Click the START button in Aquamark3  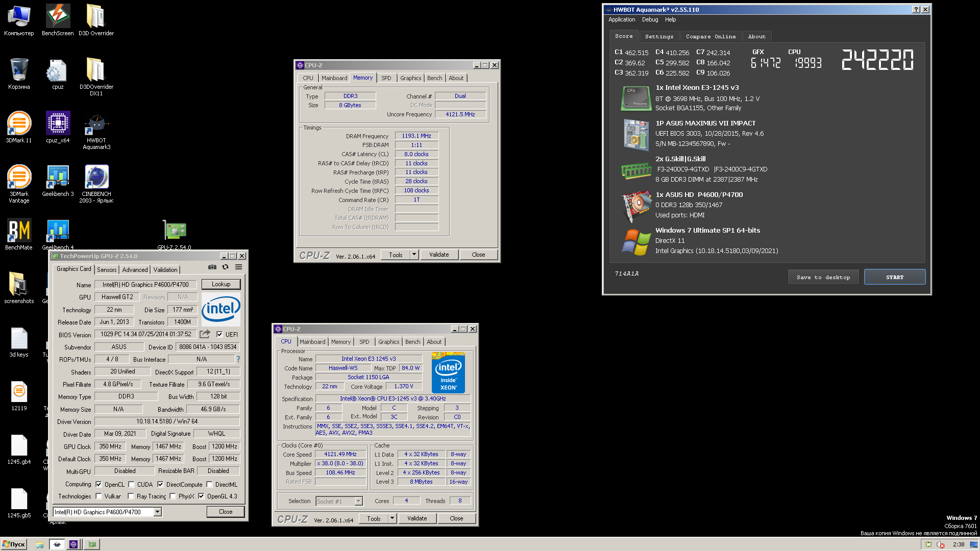pos(894,277)
